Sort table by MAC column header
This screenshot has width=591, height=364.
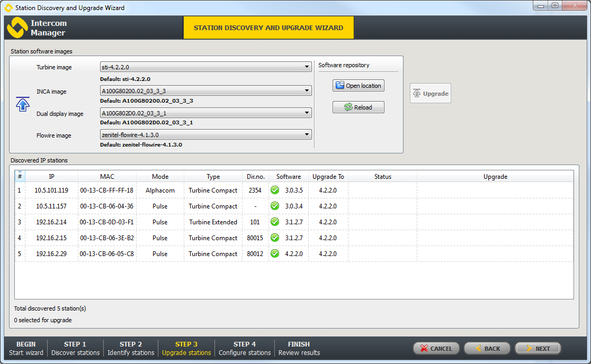pyautogui.click(x=107, y=177)
